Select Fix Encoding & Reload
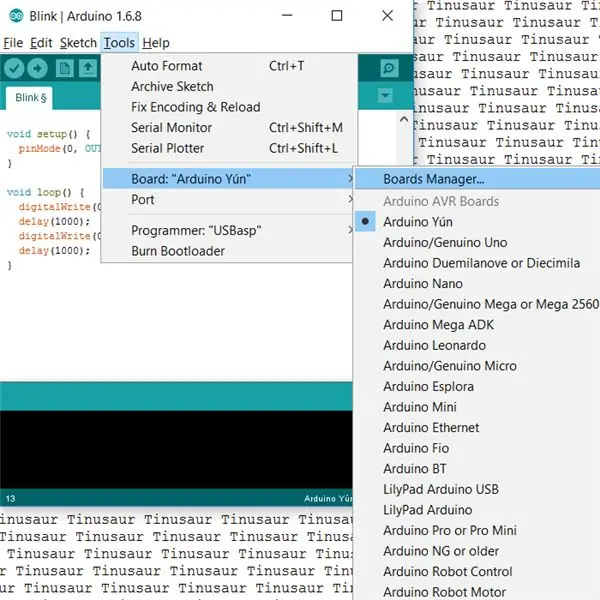 click(x=228, y=107)
